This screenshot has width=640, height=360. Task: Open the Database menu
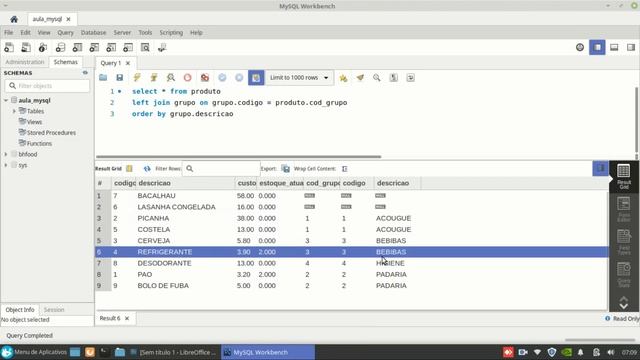point(93,33)
